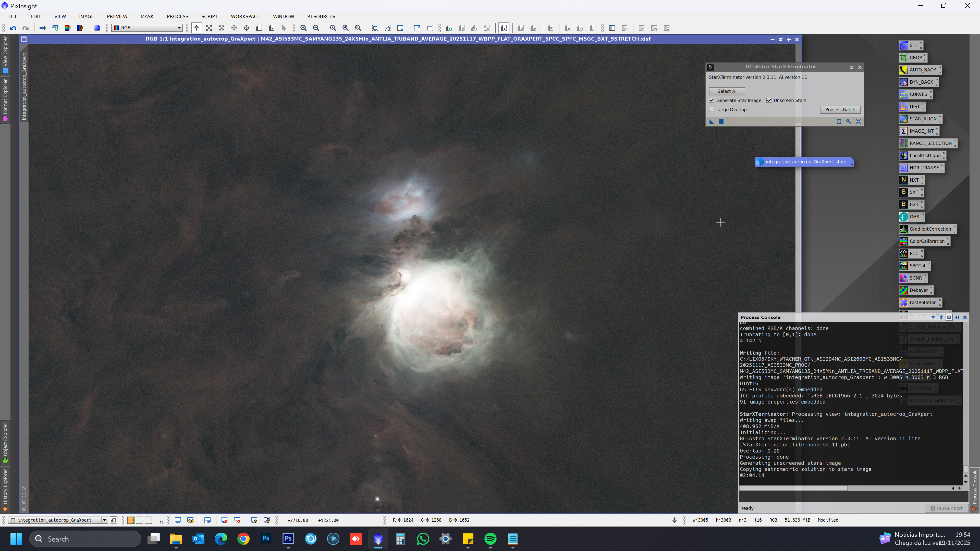Click the Process Console horizontal scrollbar
The width and height of the screenshot is (980, 551).
(x=793, y=488)
